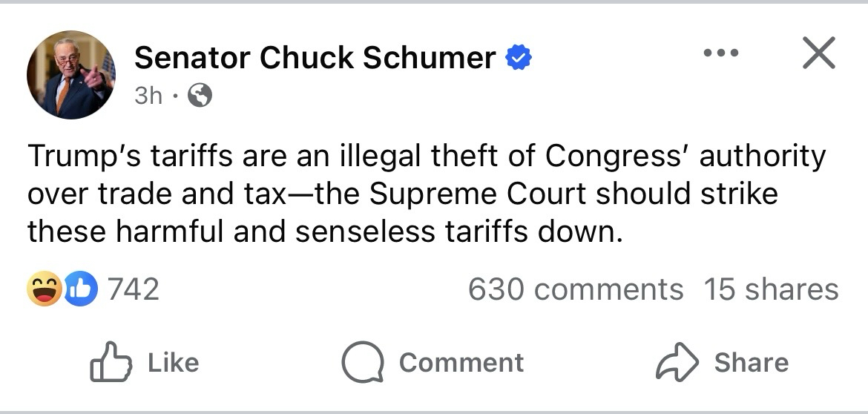Click the Haha laughing reaction emoji
Screen dimensions: 868x414
[x=45, y=289]
